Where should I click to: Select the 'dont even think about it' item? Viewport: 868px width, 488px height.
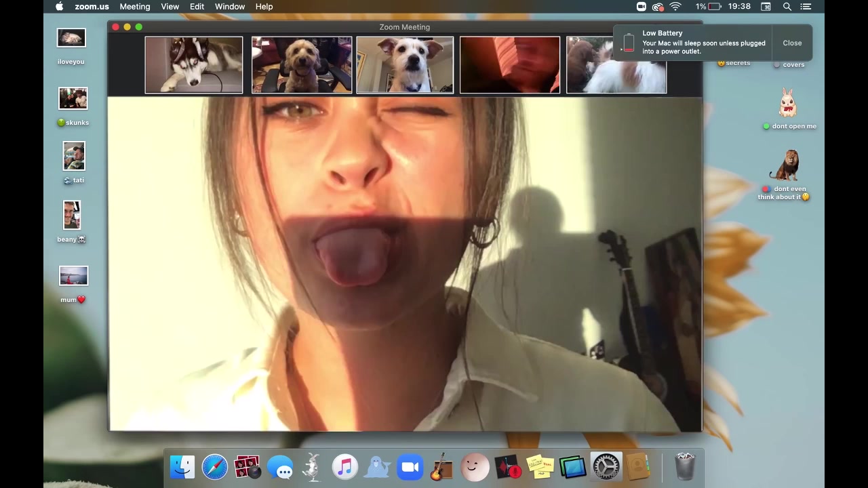tap(785, 175)
